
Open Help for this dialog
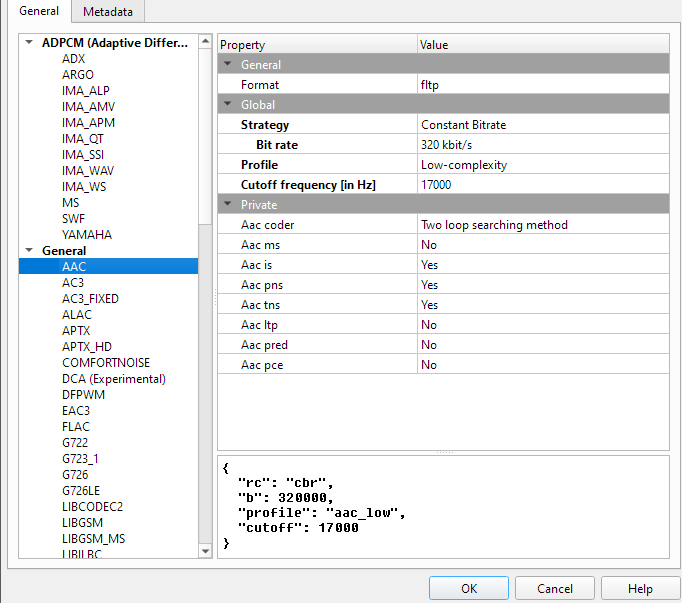click(x=640, y=589)
